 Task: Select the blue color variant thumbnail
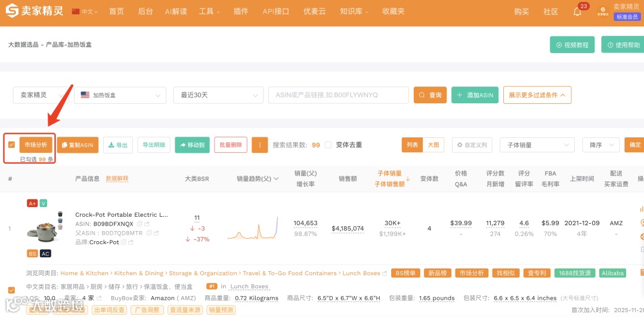60,221
